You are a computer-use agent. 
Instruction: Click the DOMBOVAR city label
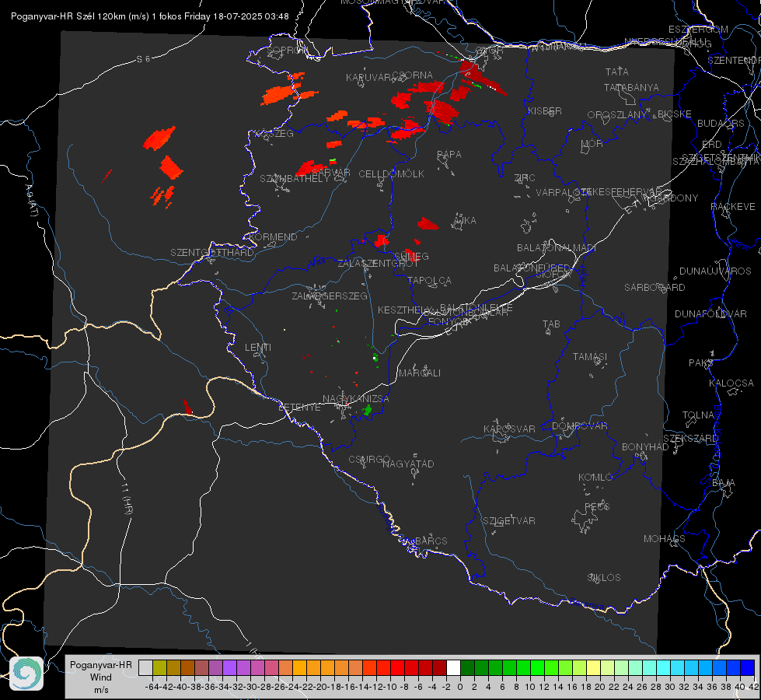pos(579,426)
